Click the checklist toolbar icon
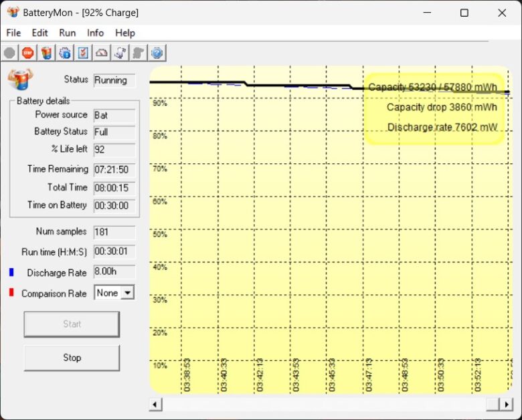The image size is (522, 420). [83, 53]
